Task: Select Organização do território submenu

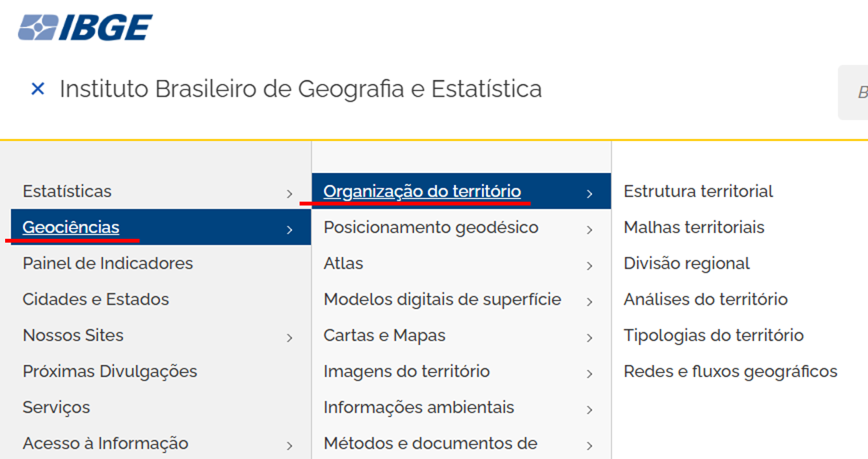Action: point(422,191)
